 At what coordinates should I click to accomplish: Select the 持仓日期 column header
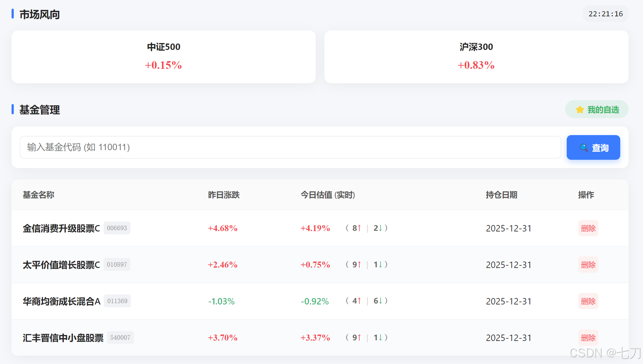click(501, 195)
